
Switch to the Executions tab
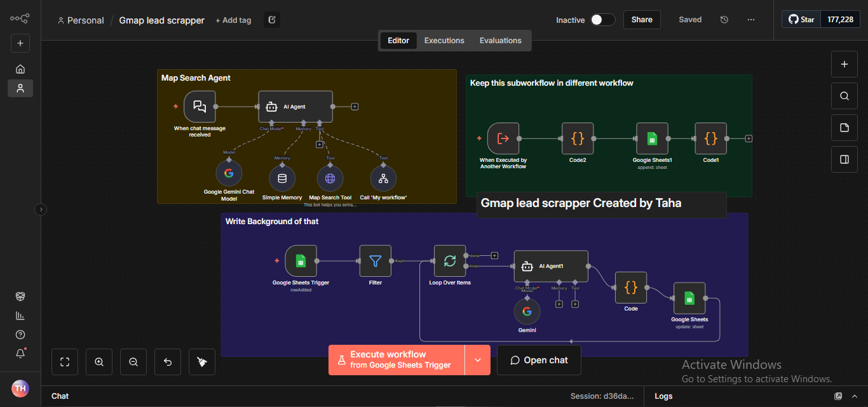(x=444, y=41)
